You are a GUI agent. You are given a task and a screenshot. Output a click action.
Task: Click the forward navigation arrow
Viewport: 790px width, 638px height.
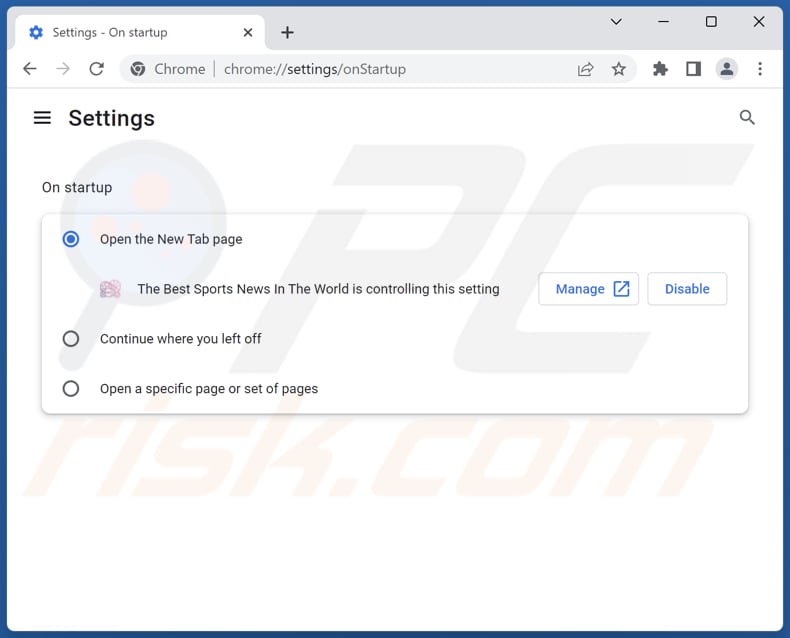coord(63,69)
